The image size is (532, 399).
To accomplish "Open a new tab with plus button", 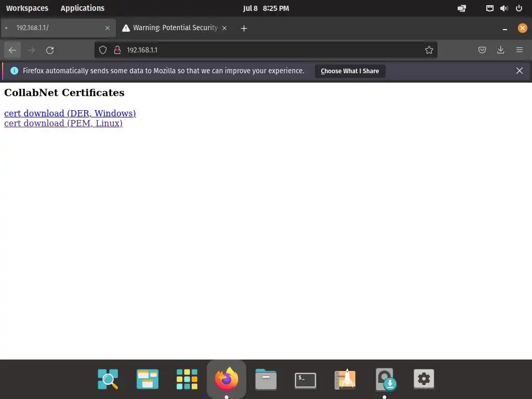I will click(244, 29).
